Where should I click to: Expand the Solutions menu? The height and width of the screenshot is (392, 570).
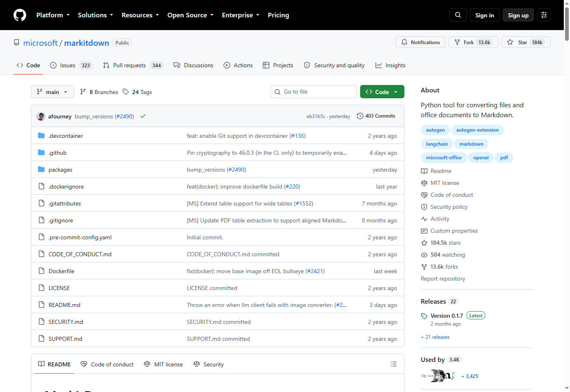click(95, 15)
